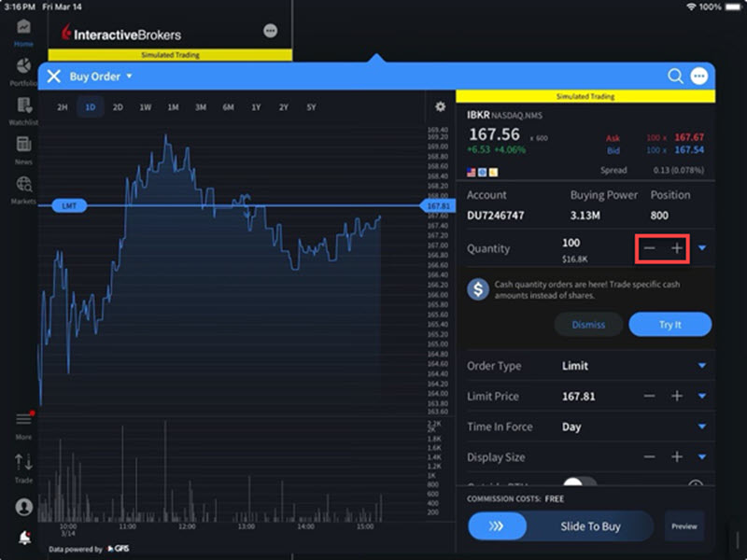Click the Try It button
Image resolution: width=747 pixels, height=560 pixels.
coord(670,324)
